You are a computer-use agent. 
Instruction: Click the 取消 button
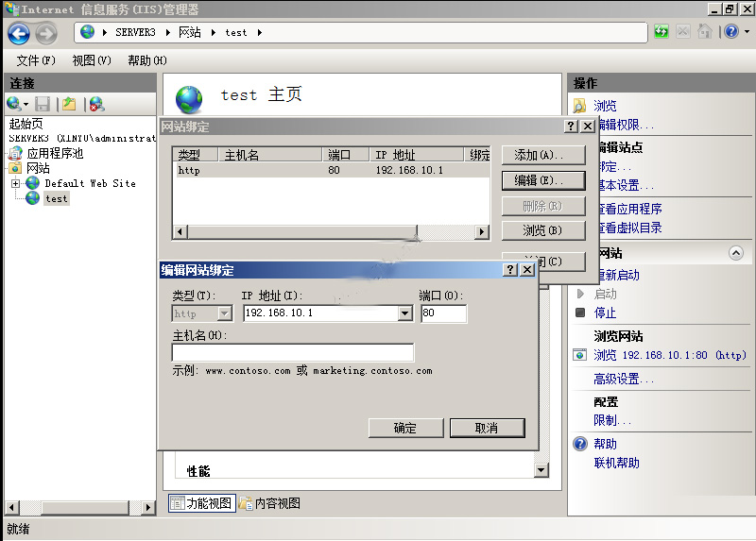[x=487, y=428]
